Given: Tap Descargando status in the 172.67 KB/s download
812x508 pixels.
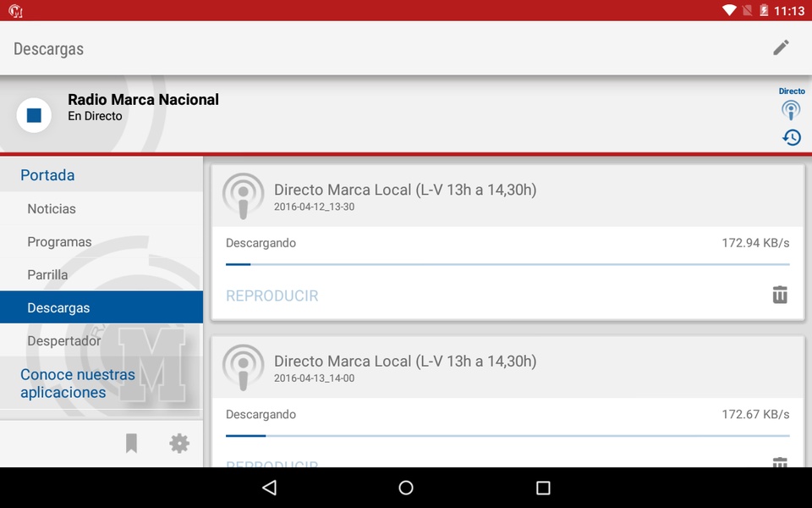Looking at the screenshot, I should [x=261, y=415].
